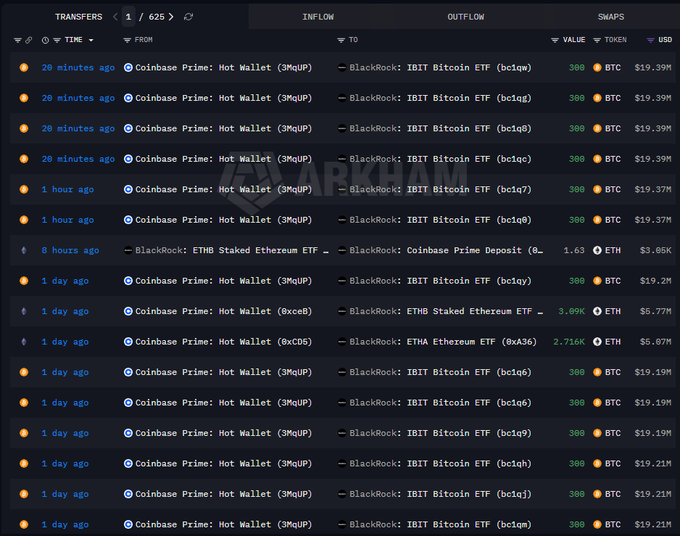Filter by the FROM column

[127, 40]
